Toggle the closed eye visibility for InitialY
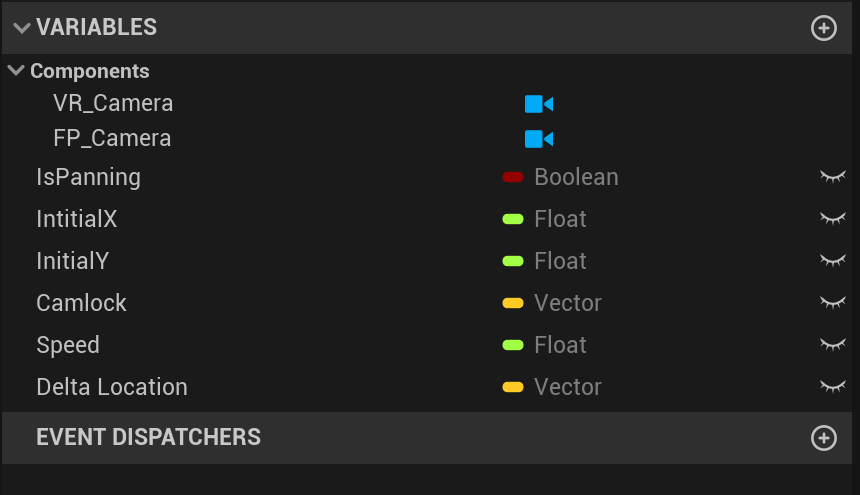 coord(832,261)
